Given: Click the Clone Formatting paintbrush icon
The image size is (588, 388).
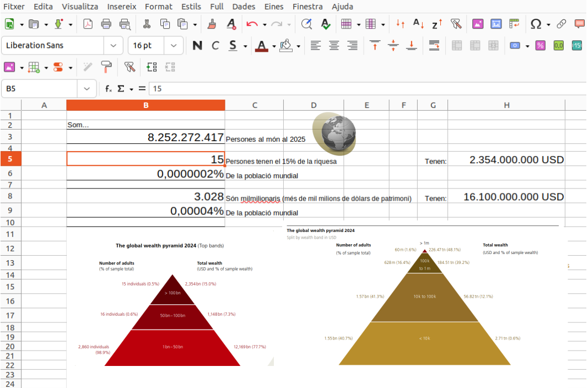Looking at the screenshot, I should pos(212,24).
